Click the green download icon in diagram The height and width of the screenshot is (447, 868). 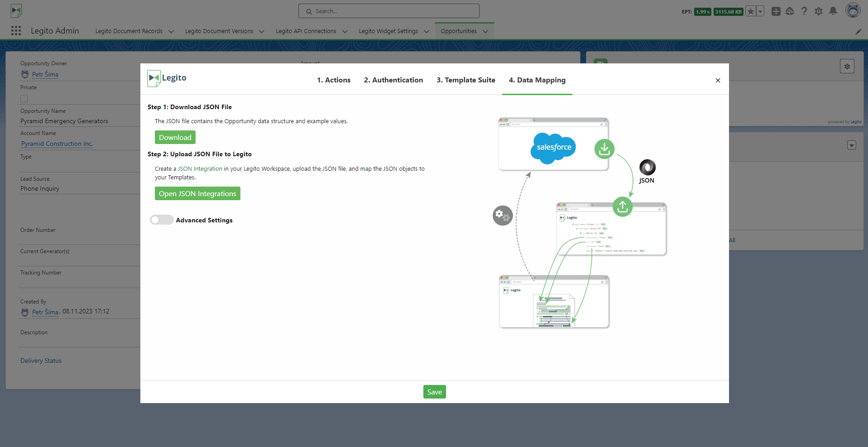click(x=604, y=149)
